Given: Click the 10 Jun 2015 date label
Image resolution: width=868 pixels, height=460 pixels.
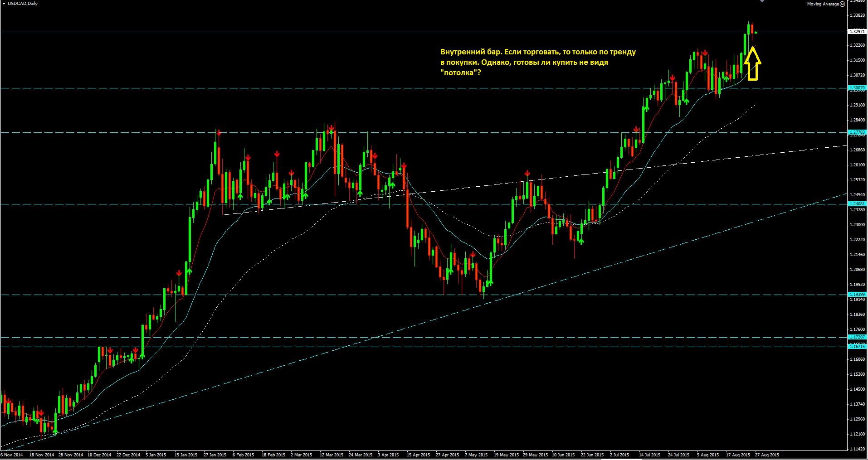Looking at the screenshot, I should point(563,455).
